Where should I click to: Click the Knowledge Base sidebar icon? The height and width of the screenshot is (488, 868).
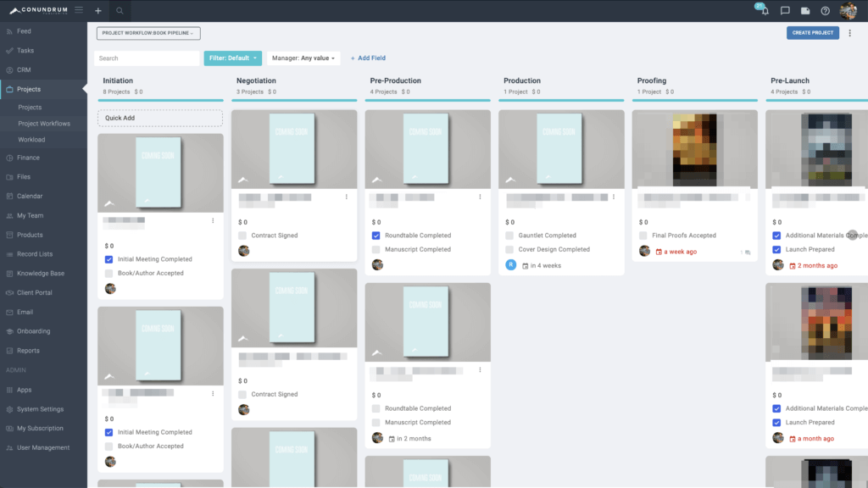tap(9, 274)
